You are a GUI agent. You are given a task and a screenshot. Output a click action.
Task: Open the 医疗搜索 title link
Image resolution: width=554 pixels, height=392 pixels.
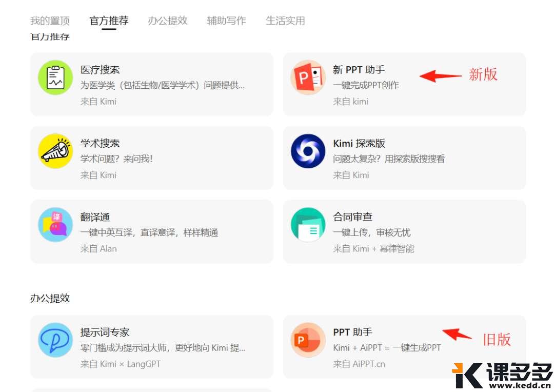[100, 70]
